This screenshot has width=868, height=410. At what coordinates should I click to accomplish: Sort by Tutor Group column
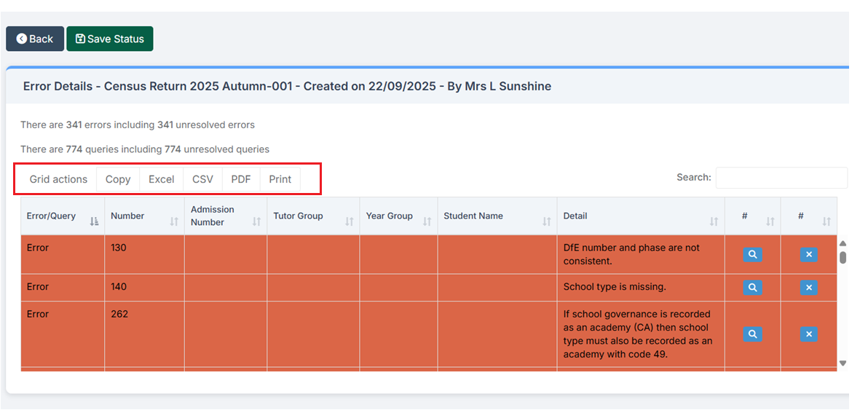350,221
